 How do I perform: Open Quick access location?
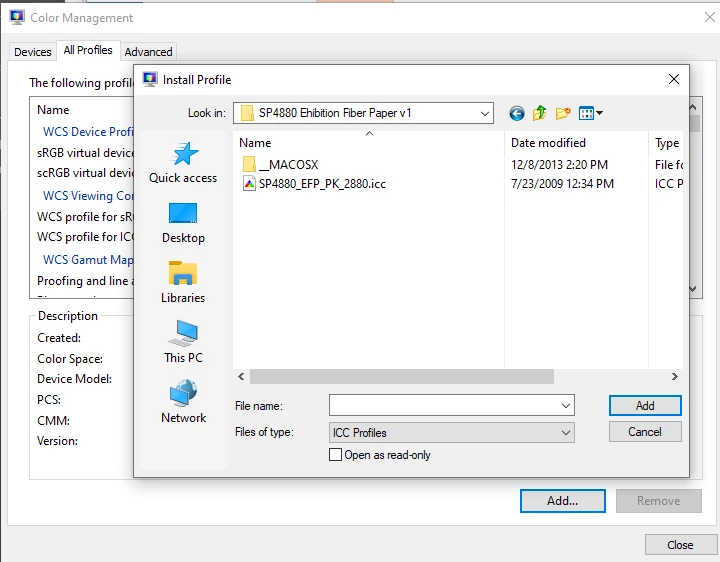click(x=183, y=163)
